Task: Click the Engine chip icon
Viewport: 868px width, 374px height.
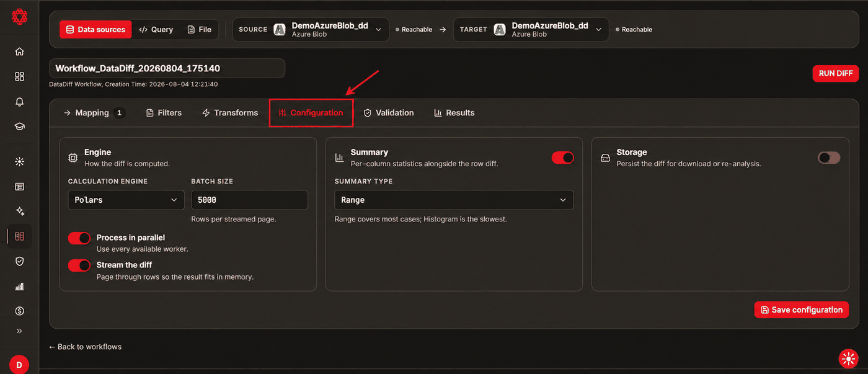Action: [x=73, y=158]
